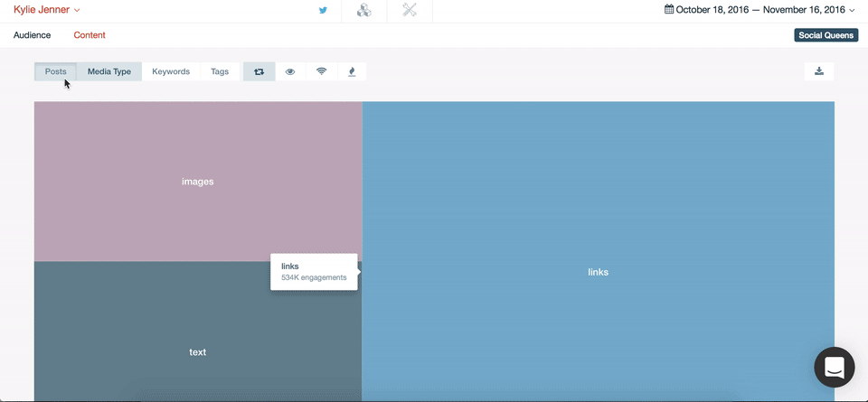The height and width of the screenshot is (402, 868).
Task: Open the date range dropdown
Action: [852, 11]
